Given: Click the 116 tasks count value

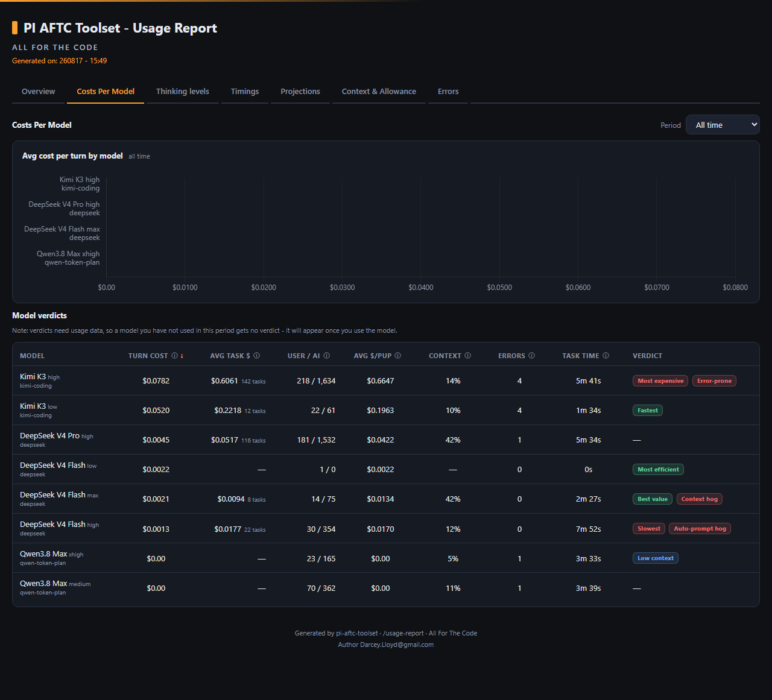Looking at the screenshot, I should (253, 441).
